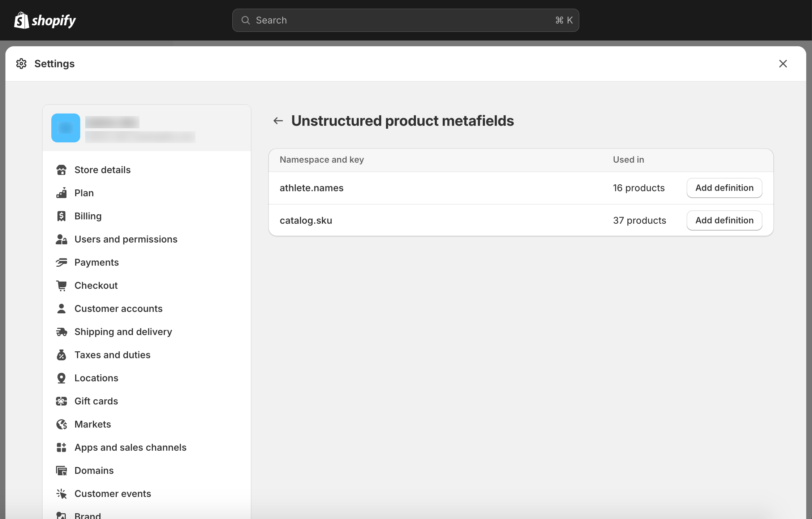812x519 pixels.
Task: Click the Shopify logo
Action: pyautogui.click(x=45, y=20)
